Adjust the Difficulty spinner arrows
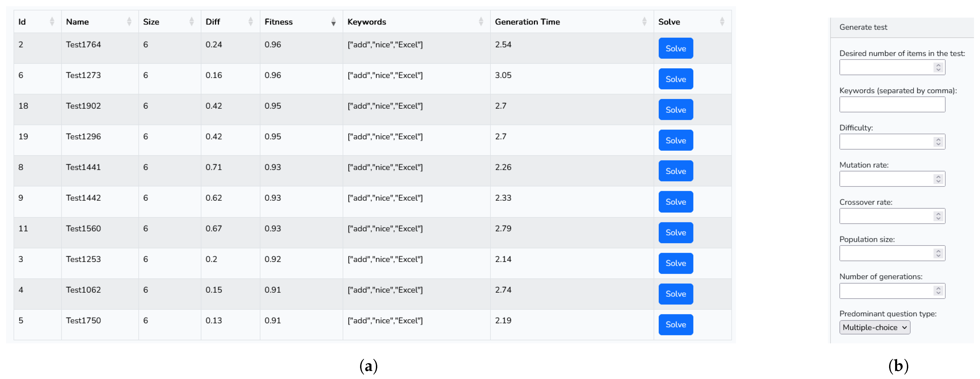 pos(938,142)
